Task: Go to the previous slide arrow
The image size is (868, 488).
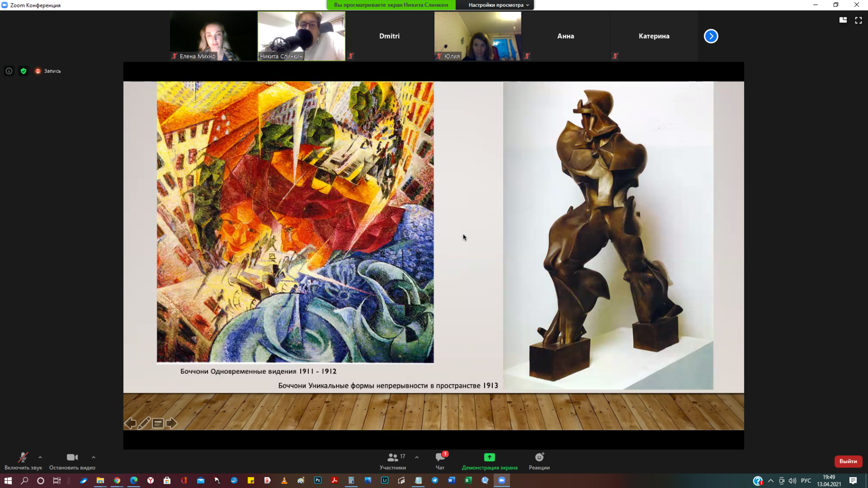Action: click(130, 423)
